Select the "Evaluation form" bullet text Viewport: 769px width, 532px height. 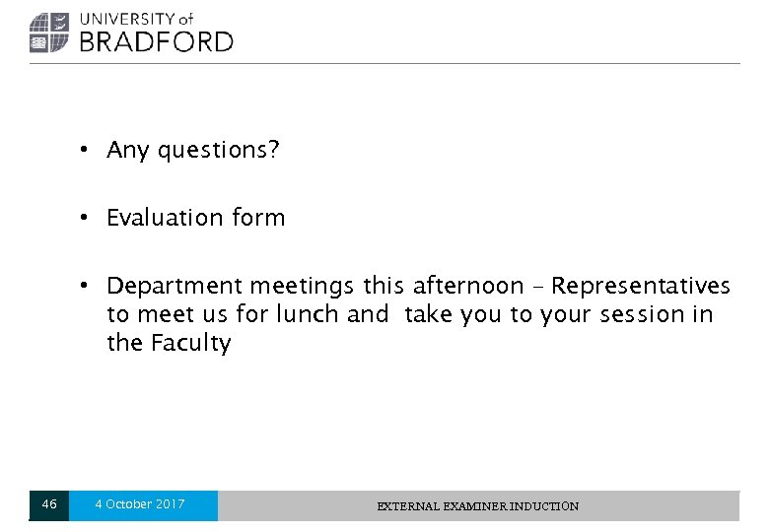click(x=195, y=218)
